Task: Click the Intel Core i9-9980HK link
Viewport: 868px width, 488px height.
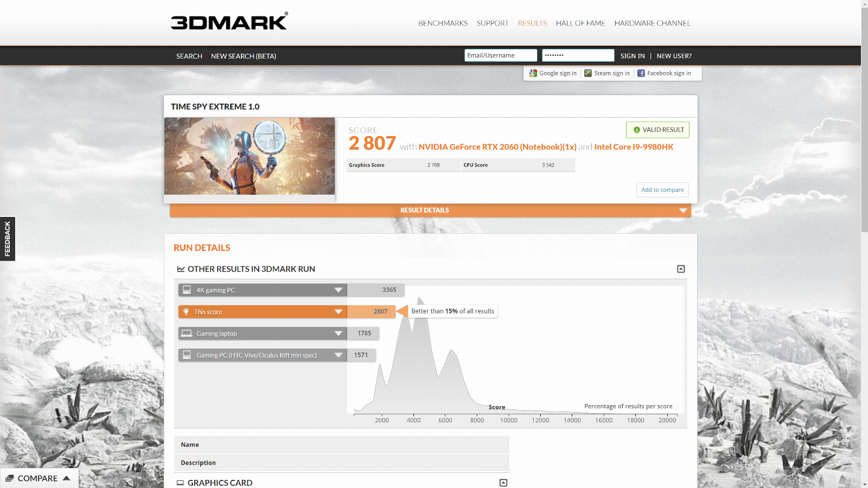Action: pos(634,147)
